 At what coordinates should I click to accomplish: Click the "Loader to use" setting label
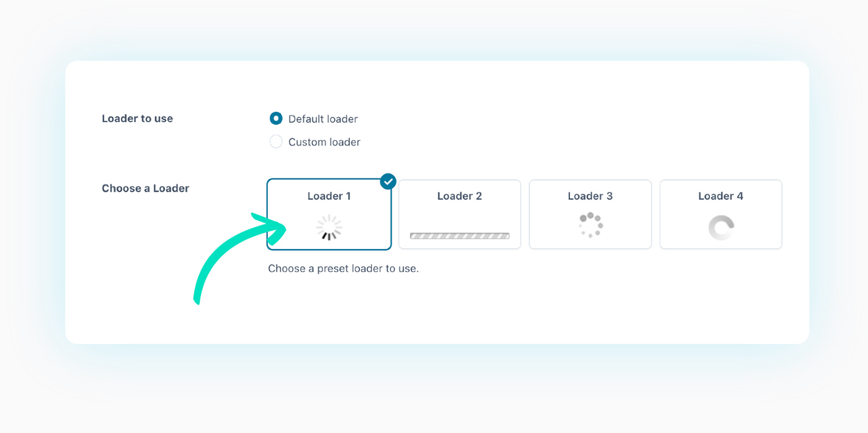point(137,119)
